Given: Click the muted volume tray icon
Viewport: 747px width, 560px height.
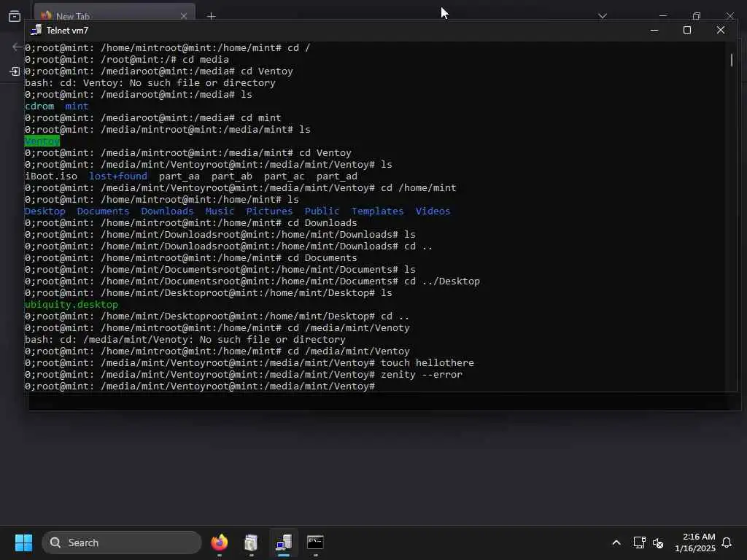Looking at the screenshot, I should coord(658,542).
